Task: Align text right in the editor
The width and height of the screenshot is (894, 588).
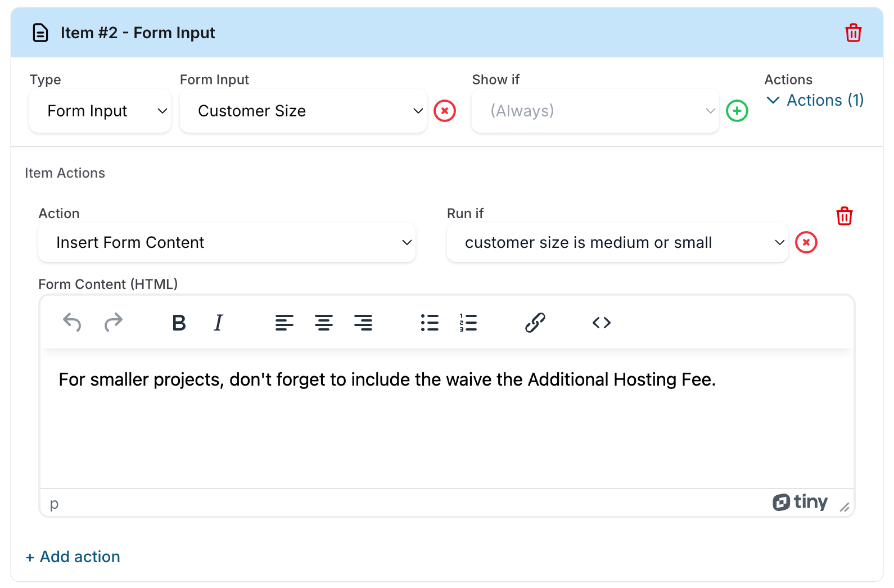Action: pos(363,323)
